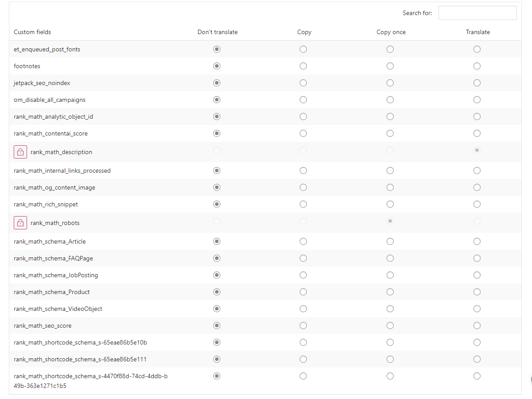532x399 pixels.
Task: Click the footnotes field name
Action: [x=27, y=66]
